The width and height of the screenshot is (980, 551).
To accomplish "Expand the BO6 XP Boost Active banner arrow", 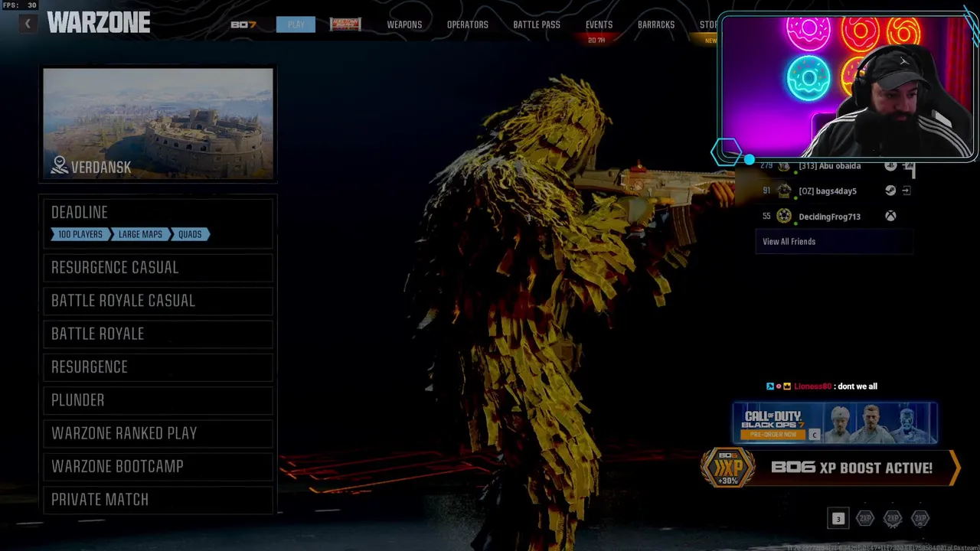I will click(954, 468).
